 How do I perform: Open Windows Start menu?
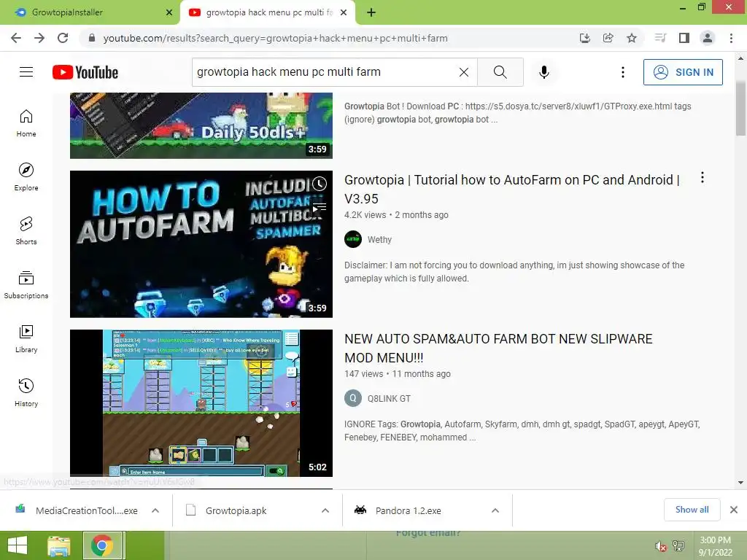coord(18,545)
